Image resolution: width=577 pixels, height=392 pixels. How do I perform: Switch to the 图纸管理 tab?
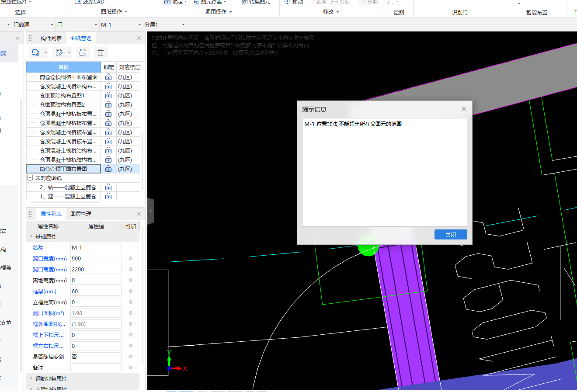(81, 38)
